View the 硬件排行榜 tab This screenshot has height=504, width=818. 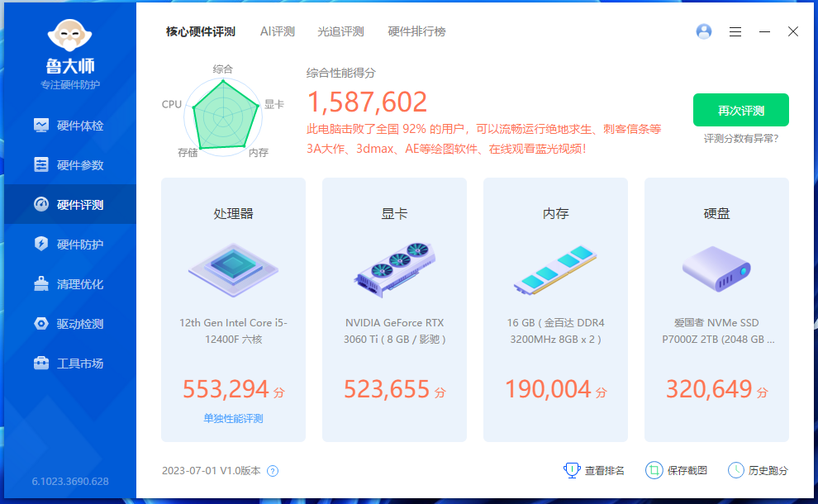[x=417, y=31]
